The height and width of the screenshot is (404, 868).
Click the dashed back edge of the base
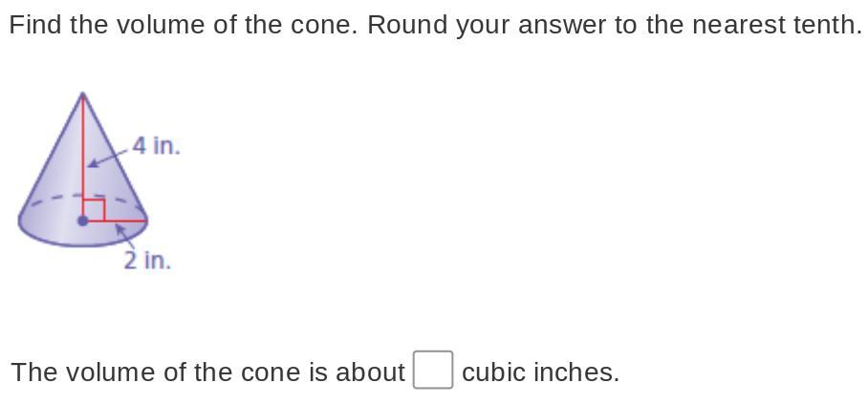pyautogui.click(x=83, y=196)
